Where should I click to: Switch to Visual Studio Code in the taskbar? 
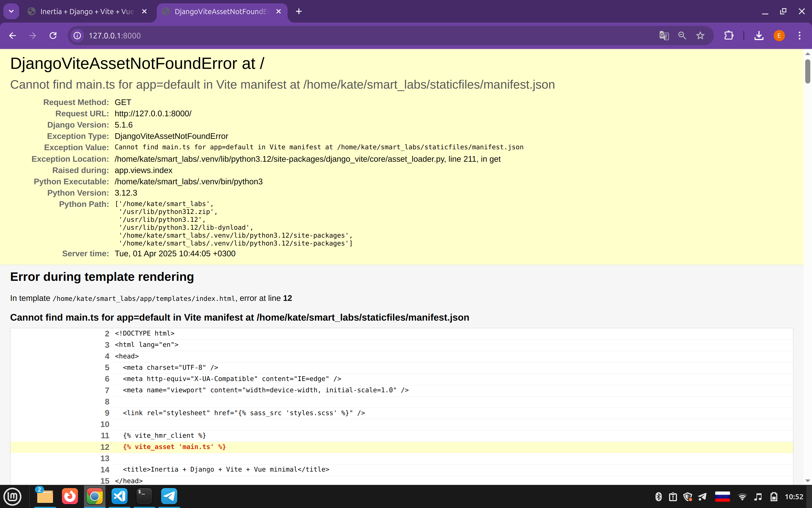click(x=120, y=496)
